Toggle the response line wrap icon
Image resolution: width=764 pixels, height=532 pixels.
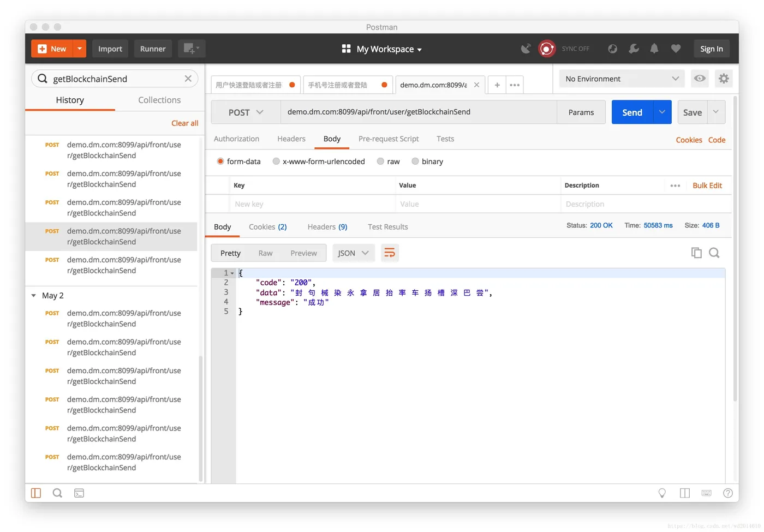390,253
